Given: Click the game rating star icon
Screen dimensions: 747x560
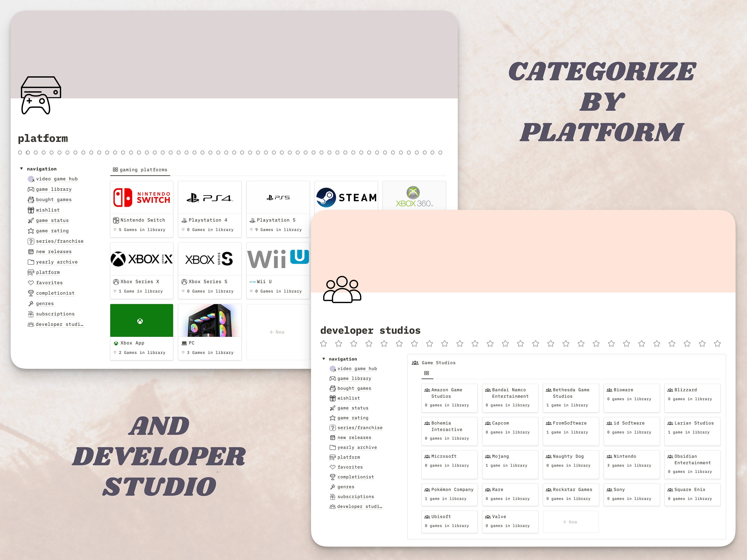Looking at the screenshot, I should coord(31,231).
